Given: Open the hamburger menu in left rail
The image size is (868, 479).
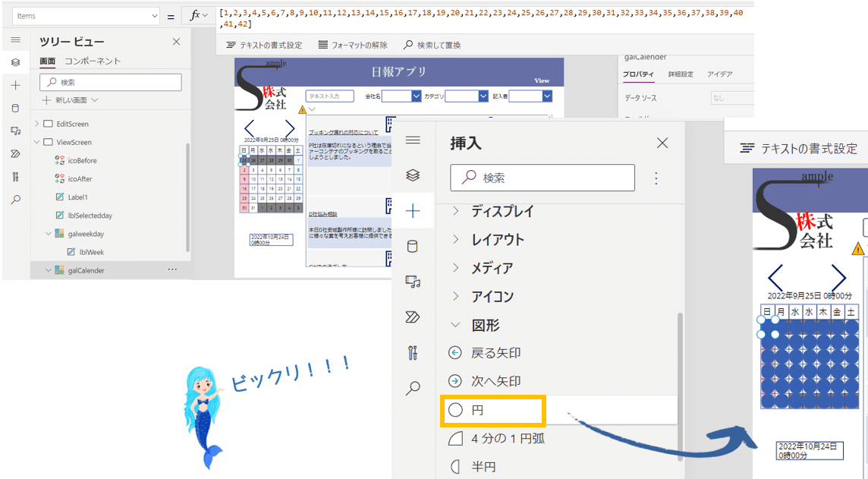Looking at the screenshot, I should (x=15, y=40).
